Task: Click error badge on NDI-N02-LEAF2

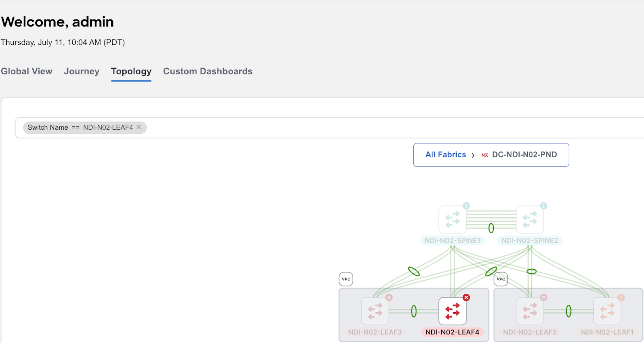Action: (x=544, y=297)
